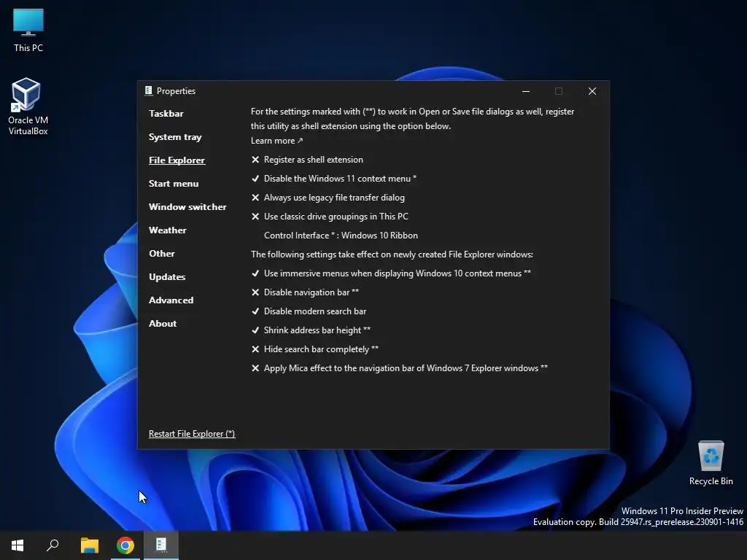Viewport: 747px width, 560px height.
Task: Click the Properties app taskbar icon
Action: click(x=161, y=545)
